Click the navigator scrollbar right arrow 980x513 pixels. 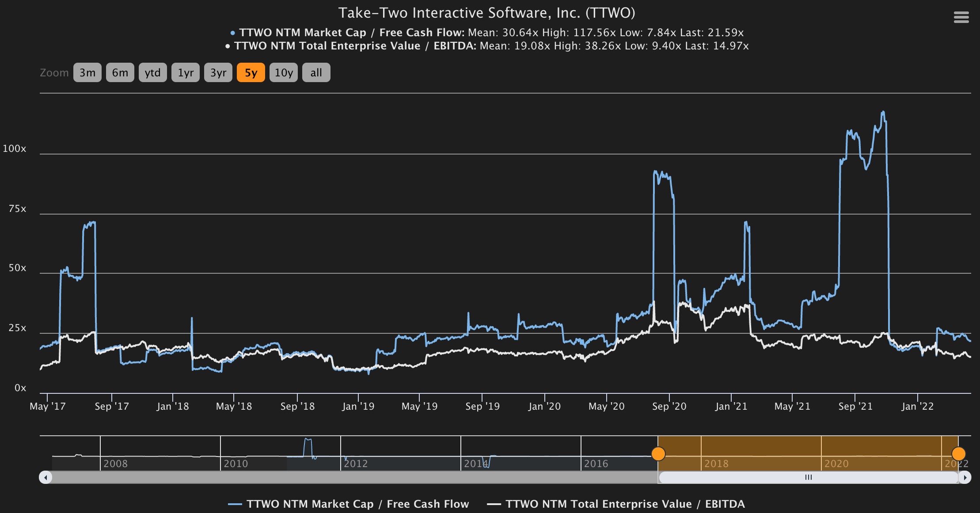(965, 477)
